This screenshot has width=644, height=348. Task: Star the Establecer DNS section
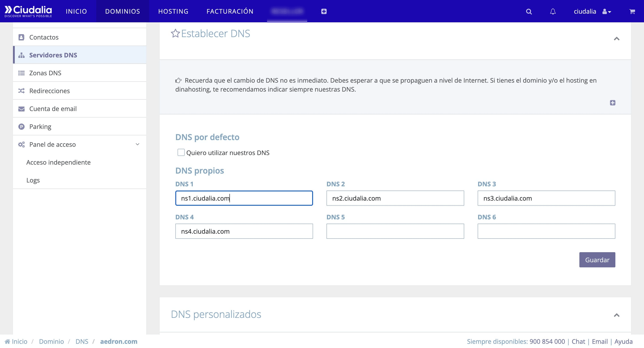[x=175, y=33]
